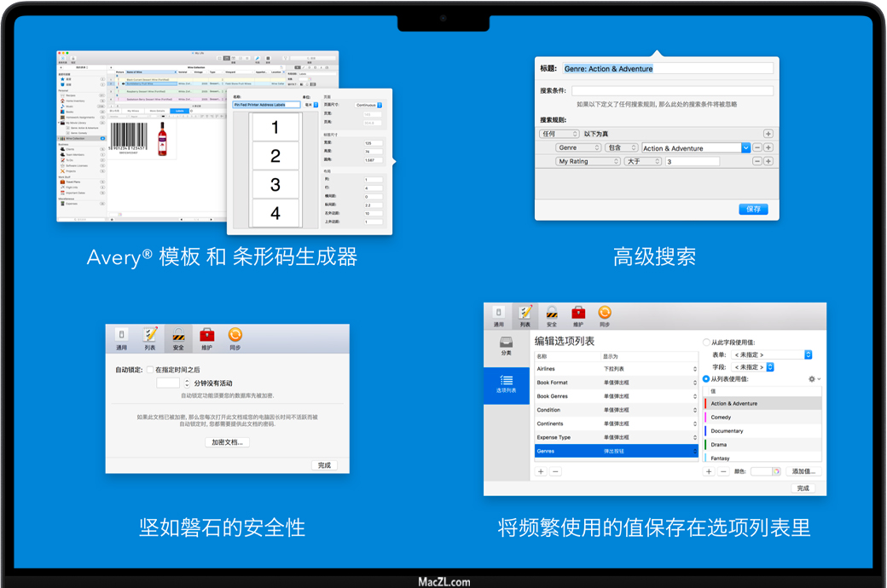Image resolution: width=887 pixels, height=588 pixels.
Task: Select the 选项列表 sidebar icon
Action: pyautogui.click(x=506, y=383)
